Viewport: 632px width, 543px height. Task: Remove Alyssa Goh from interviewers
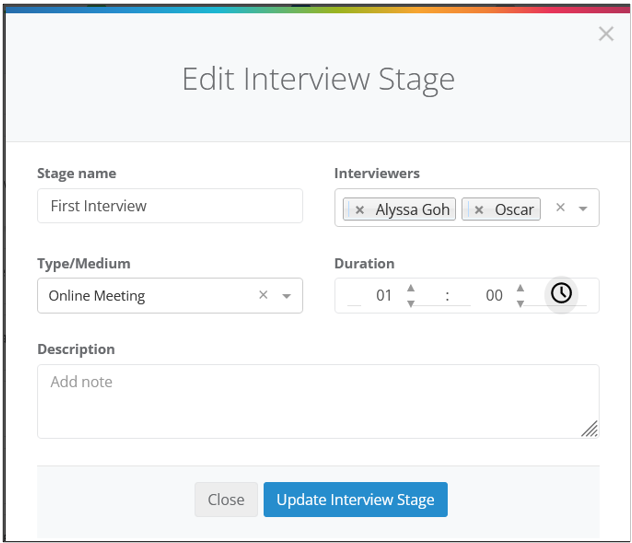[360, 210]
